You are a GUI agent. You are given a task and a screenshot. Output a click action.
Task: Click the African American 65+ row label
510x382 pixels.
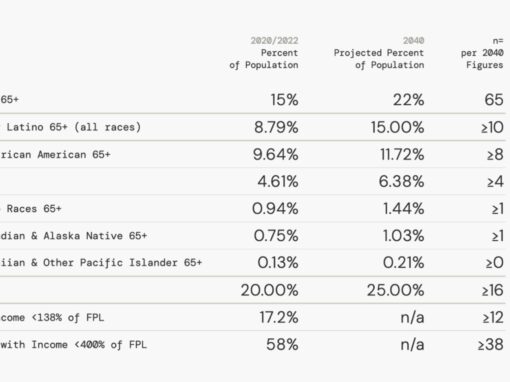[55, 154]
